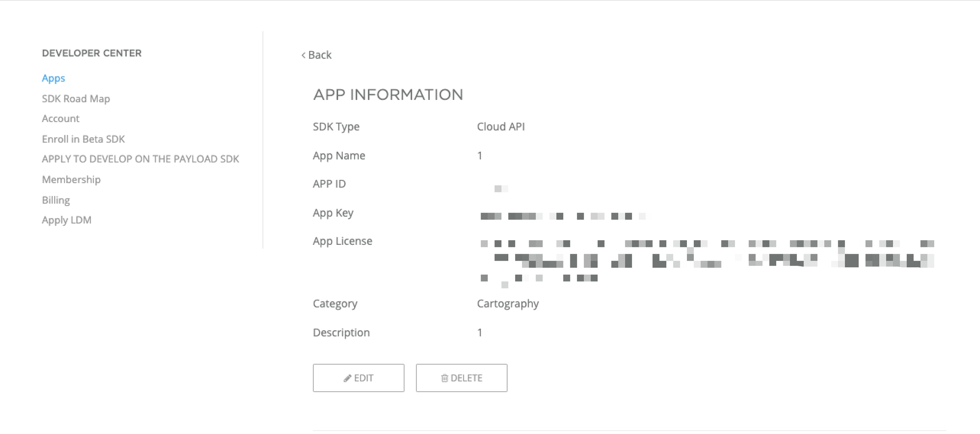980x434 pixels.
Task: Click the Back chevron arrow
Action: (x=303, y=55)
